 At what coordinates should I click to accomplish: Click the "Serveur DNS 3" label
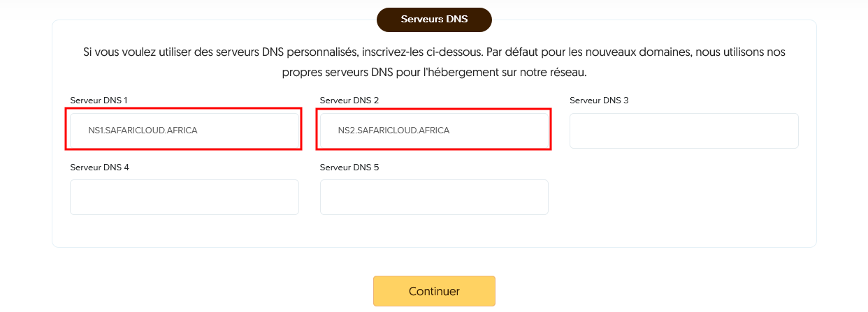(x=599, y=101)
